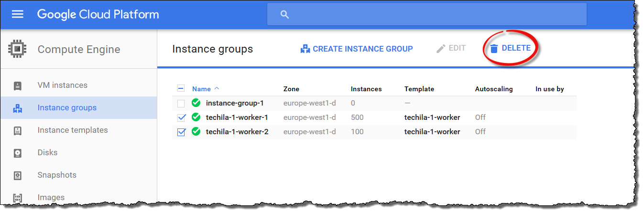Open Instance groups in the sidebar
The width and height of the screenshot is (644, 213).
(x=67, y=108)
